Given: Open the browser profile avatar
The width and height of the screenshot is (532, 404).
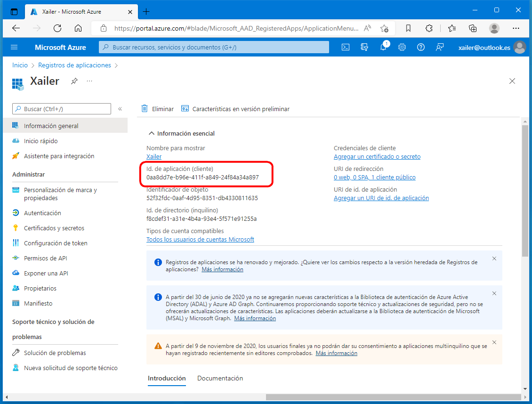Looking at the screenshot, I should (x=494, y=29).
